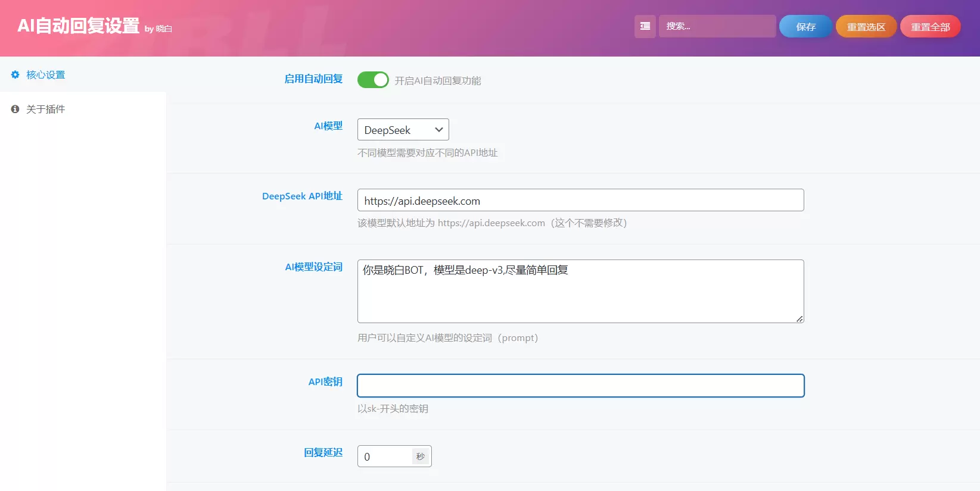Click the 开启AI自动回复功能 label text
The width and height of the screenshot is (980, 491).
pos(438,80)
